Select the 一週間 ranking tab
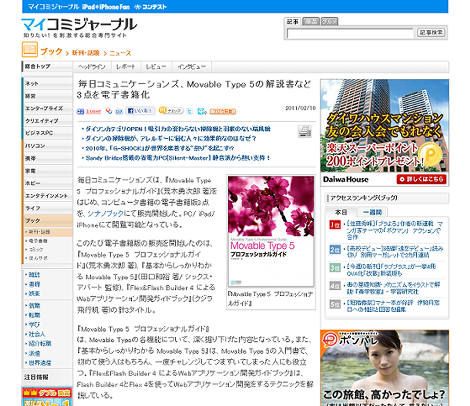Viewport: 470px width, 406px height. [372, 212]
